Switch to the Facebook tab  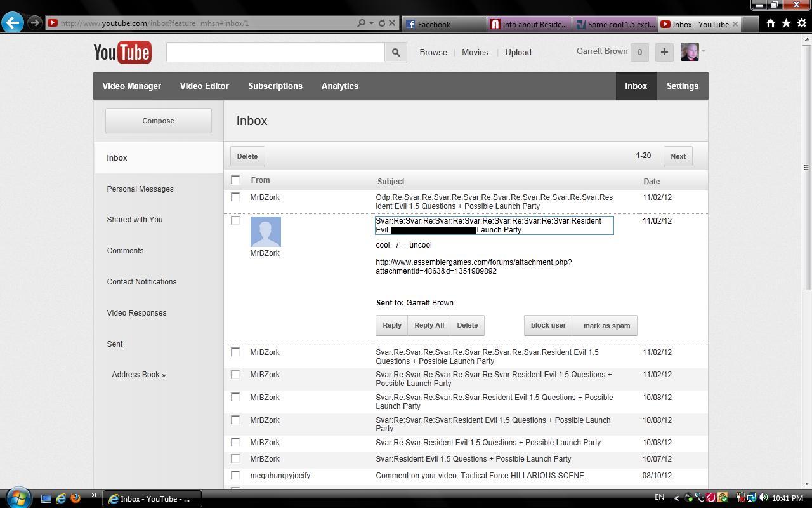pyautogui.click(x=444, y=24)
